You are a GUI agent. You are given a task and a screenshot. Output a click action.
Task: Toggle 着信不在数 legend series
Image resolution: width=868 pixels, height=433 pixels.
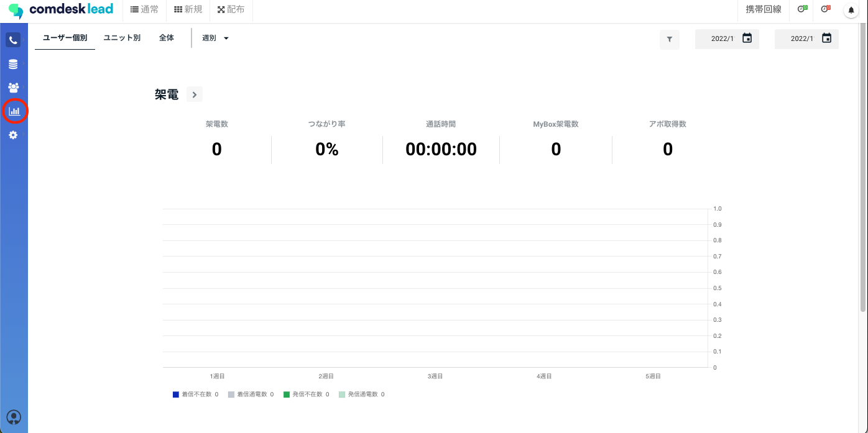pos(195,394)
